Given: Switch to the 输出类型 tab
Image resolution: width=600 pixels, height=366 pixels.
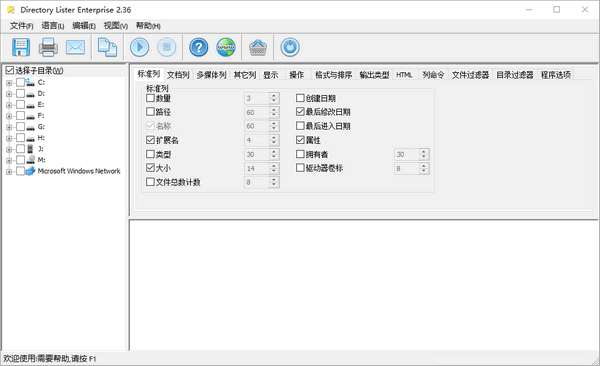Looking at the screenshot, I should tap(374, 75).
